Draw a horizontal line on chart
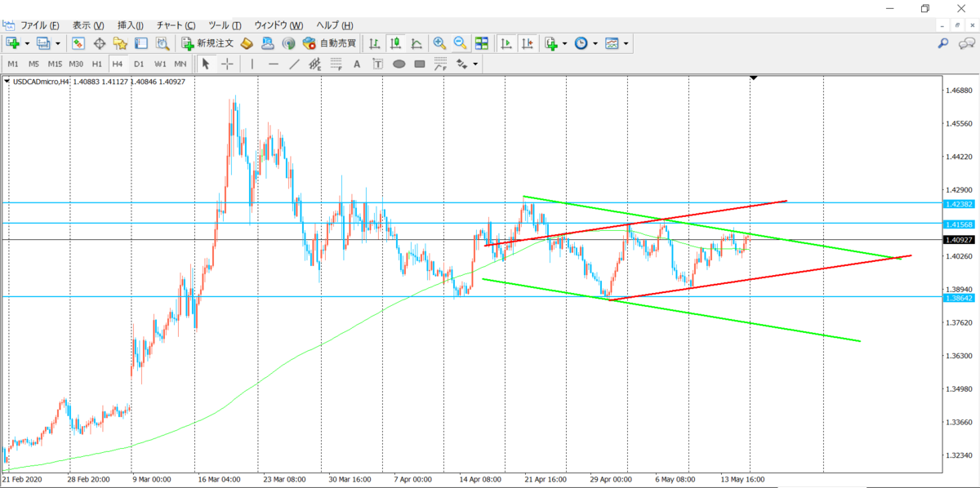The image size is (980, 488). coord(274,64)
